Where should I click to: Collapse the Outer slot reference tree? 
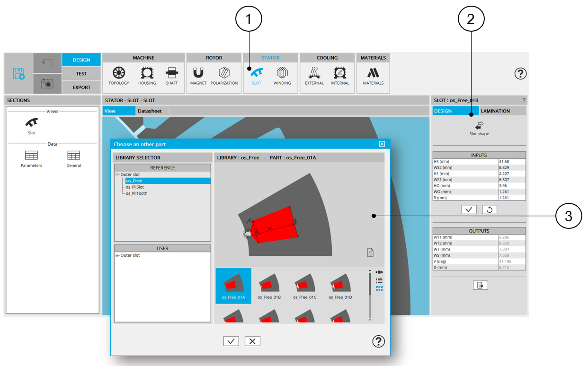click(117, 175)
